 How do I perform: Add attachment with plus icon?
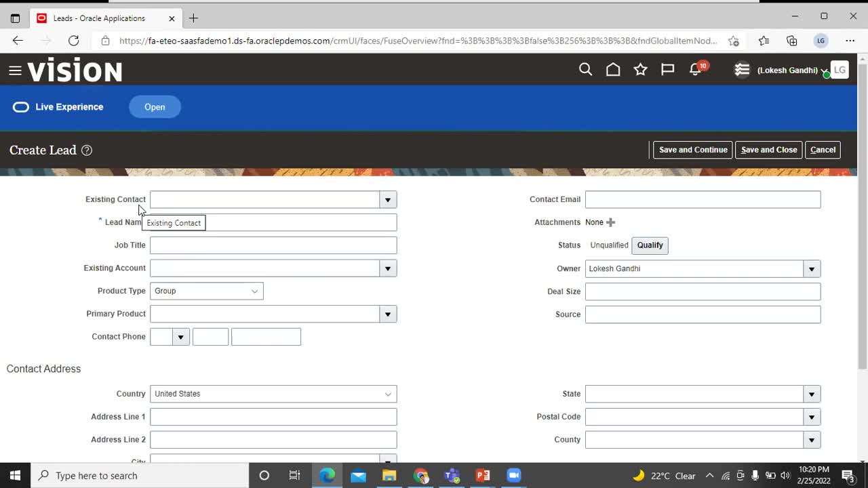610,222
